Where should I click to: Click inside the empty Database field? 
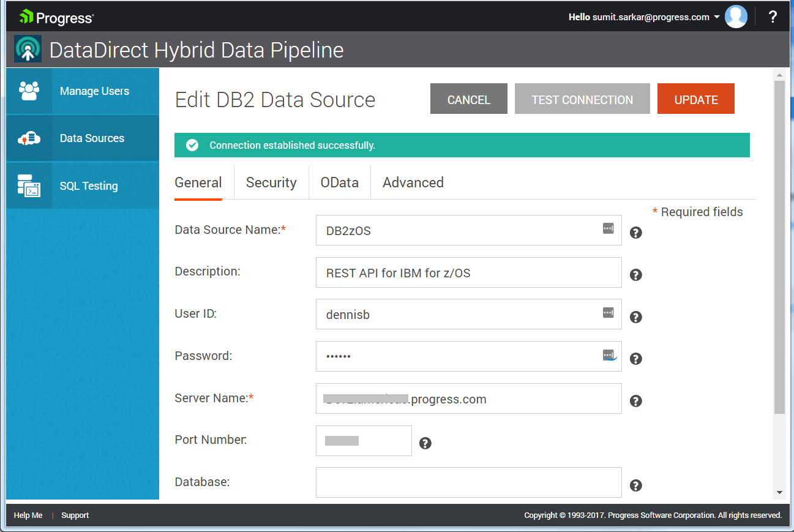(468, 482)
